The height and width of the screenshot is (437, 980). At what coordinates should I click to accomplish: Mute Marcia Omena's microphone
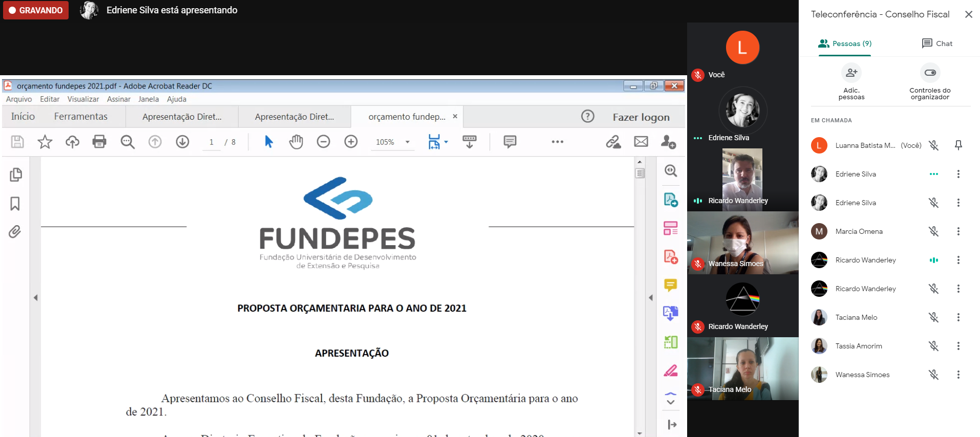(934, 231)
